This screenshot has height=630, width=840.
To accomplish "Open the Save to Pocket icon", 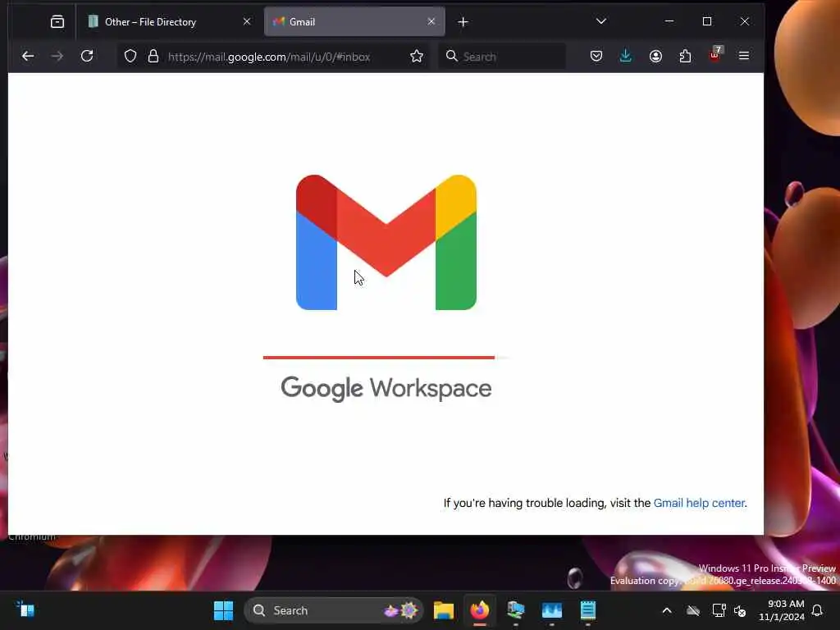I will coord(596,57).
